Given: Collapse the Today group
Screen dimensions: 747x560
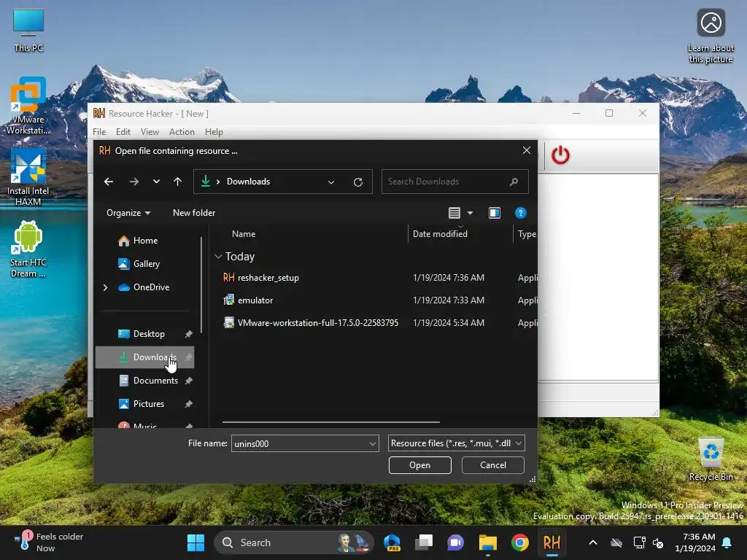Looking at the screenshot, I should point(218,257).
